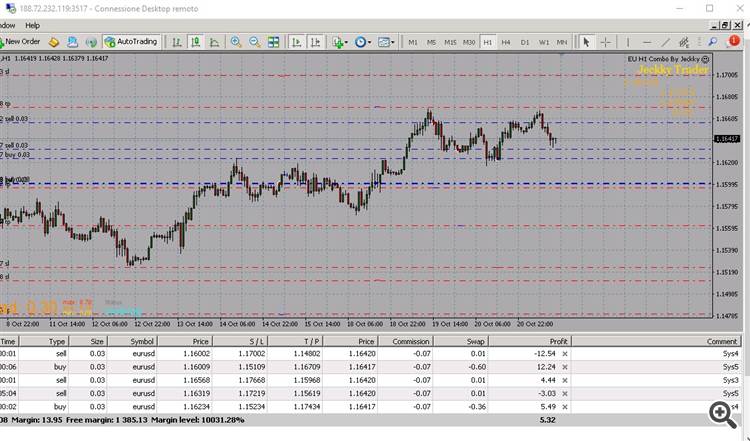Open the red notification alert icon
Viewport: 750px width, 441px height.
733,42
